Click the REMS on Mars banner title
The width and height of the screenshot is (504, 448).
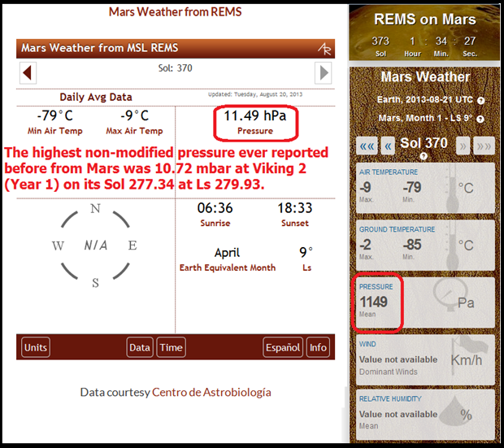[425, 20]
